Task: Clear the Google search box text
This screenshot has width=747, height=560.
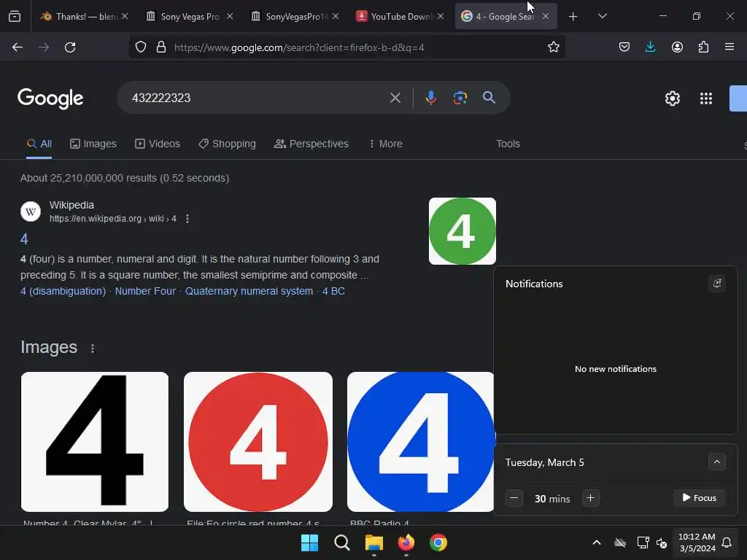Action: pyautogui.click(x=395, y=98)
